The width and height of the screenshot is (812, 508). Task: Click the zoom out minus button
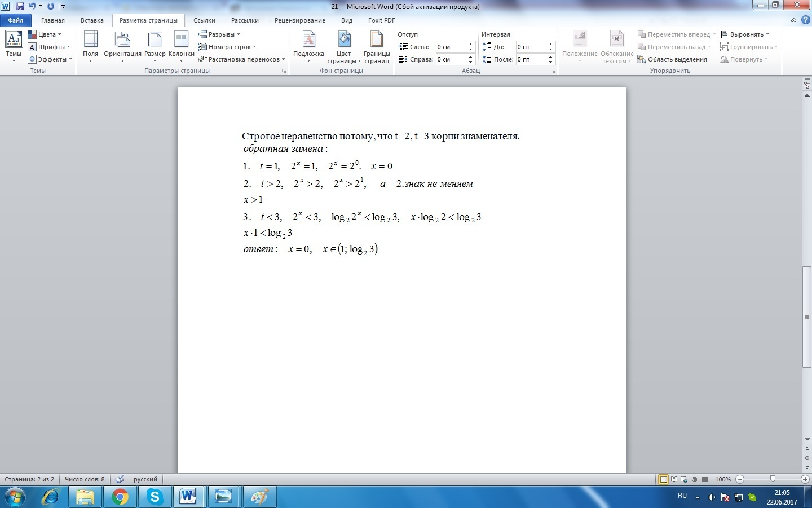740,480
